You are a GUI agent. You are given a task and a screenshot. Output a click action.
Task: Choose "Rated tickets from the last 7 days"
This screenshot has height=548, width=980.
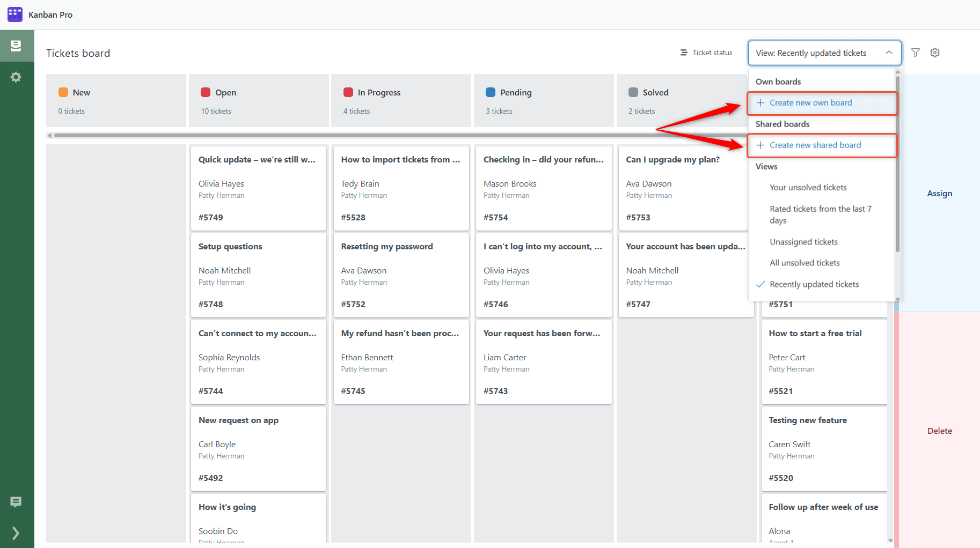(x=820, y=214)
